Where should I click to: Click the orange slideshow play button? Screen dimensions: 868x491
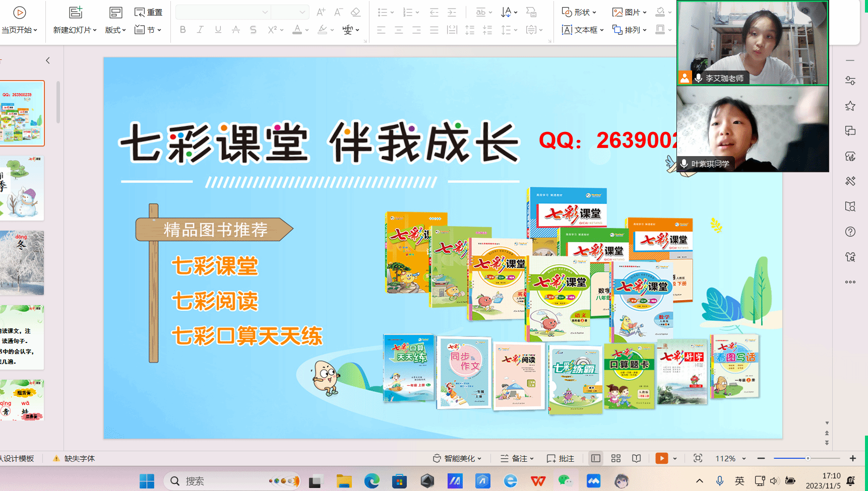click(661, 458)
